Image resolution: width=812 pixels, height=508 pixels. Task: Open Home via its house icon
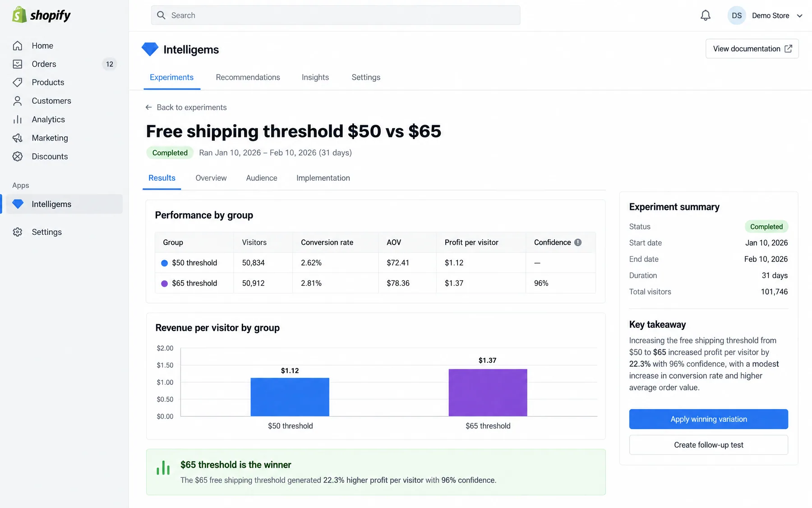[18, 46]
